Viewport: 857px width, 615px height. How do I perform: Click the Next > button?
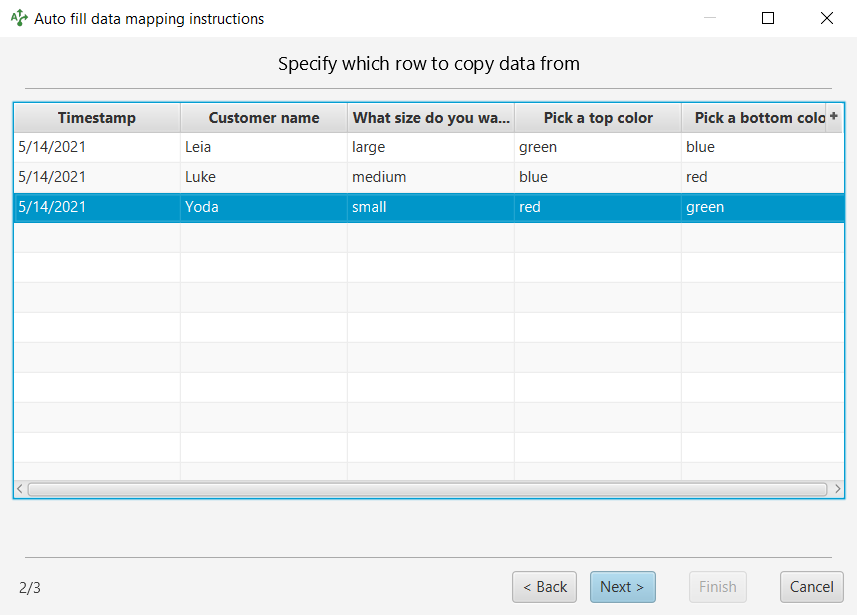coord(623,587)
